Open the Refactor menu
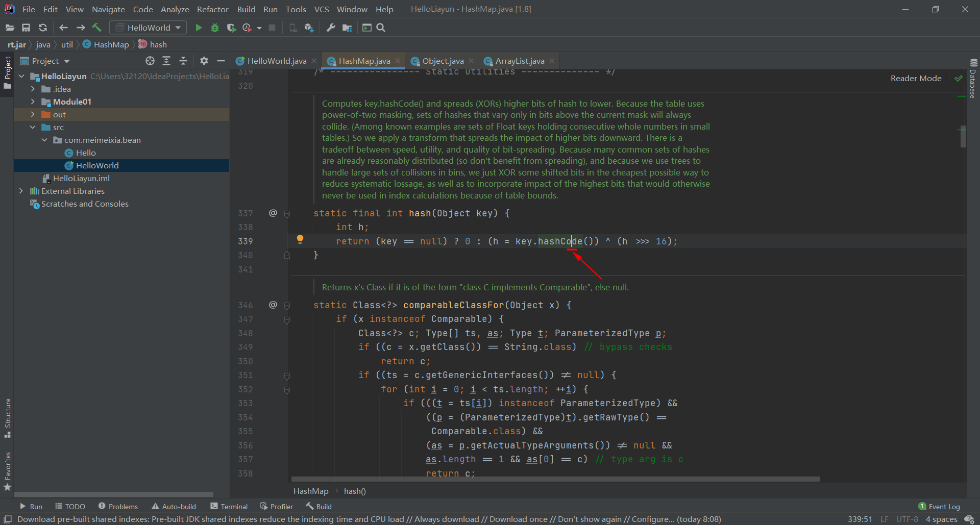 point(212,9)
